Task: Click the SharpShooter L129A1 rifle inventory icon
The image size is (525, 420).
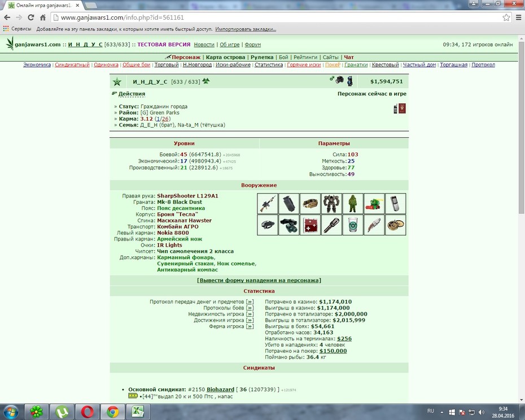Action: tap(268, 203)
